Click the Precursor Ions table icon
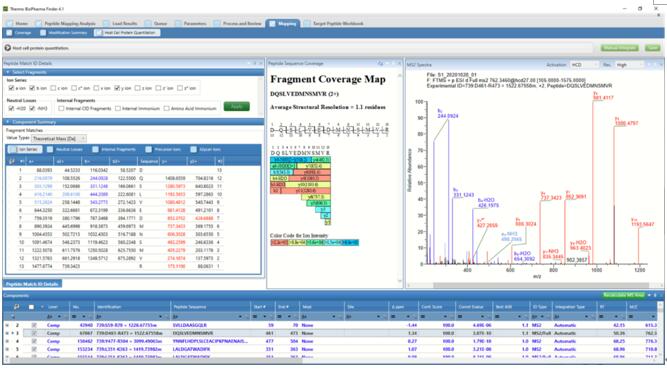Image resolution: width=667 pixels, height=372 pixels. 148,149
